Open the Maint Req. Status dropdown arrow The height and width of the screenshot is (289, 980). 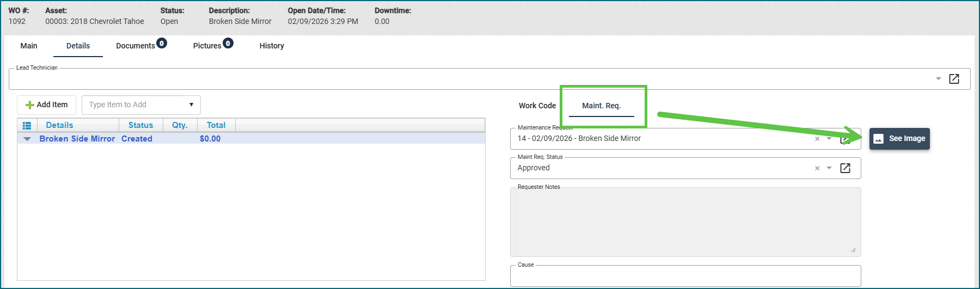[829, 168]
